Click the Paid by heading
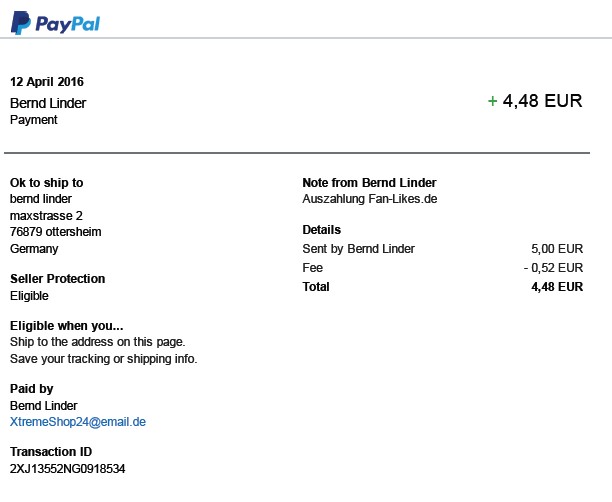 (x=32, y=389)
